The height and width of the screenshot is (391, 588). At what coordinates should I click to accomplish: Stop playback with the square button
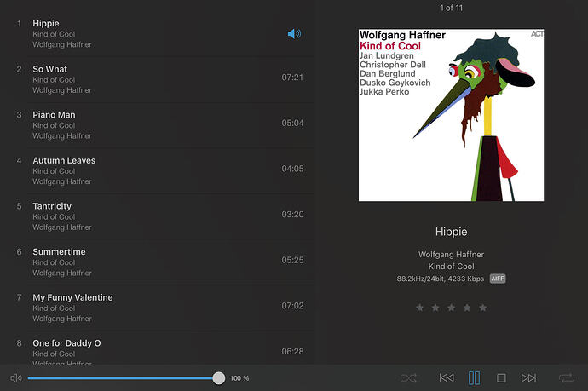pyautogui.click(x=501, y=378)
